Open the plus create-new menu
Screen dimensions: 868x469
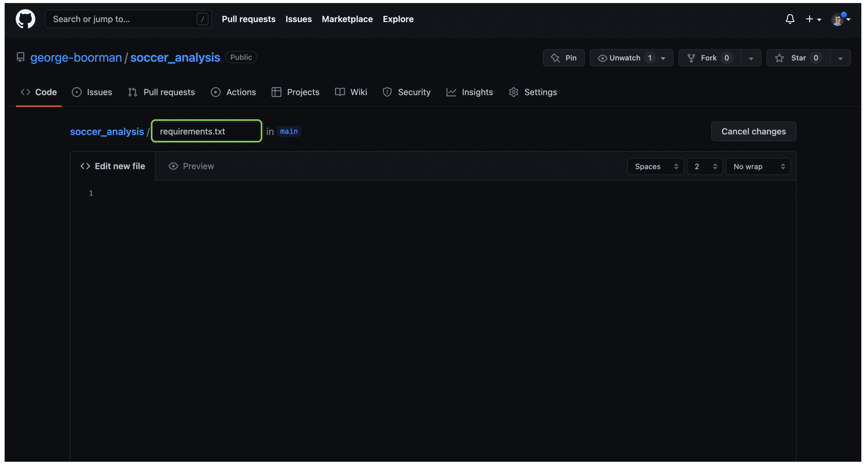tap(813, 19)
